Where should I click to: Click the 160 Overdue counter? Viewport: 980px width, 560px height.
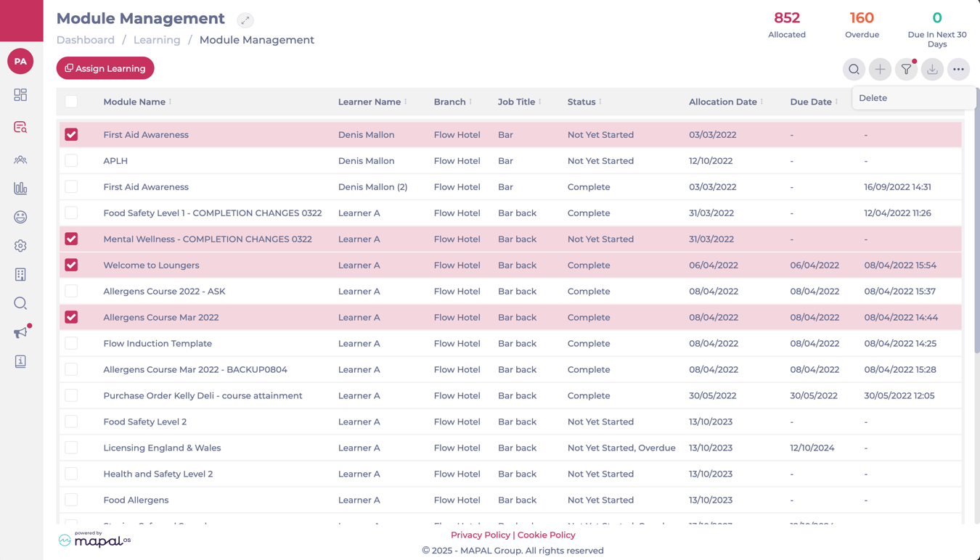[x=862, y=25]
